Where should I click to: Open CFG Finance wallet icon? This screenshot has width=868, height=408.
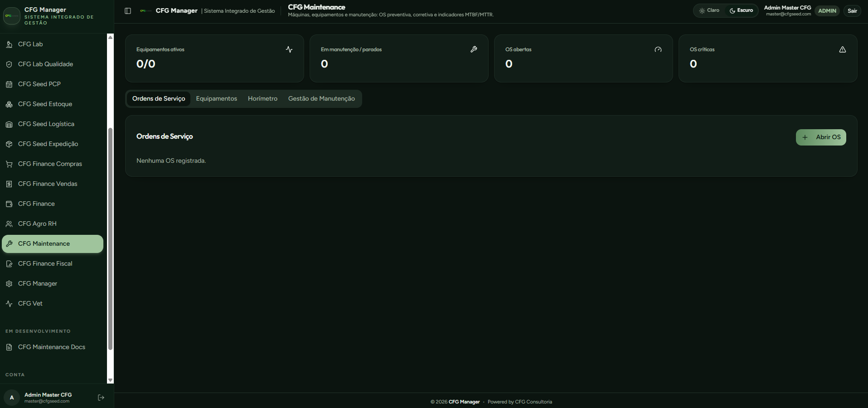click(x=9, y=204)
